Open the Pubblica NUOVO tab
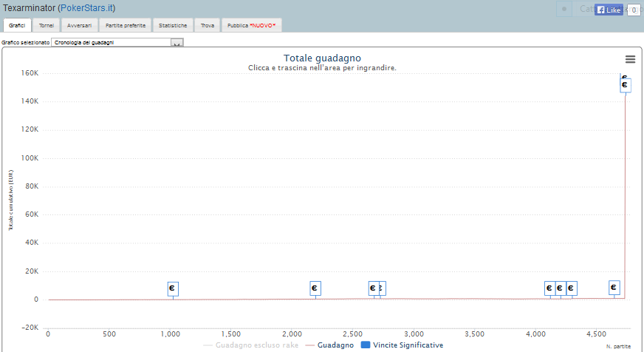 [252, 25]
